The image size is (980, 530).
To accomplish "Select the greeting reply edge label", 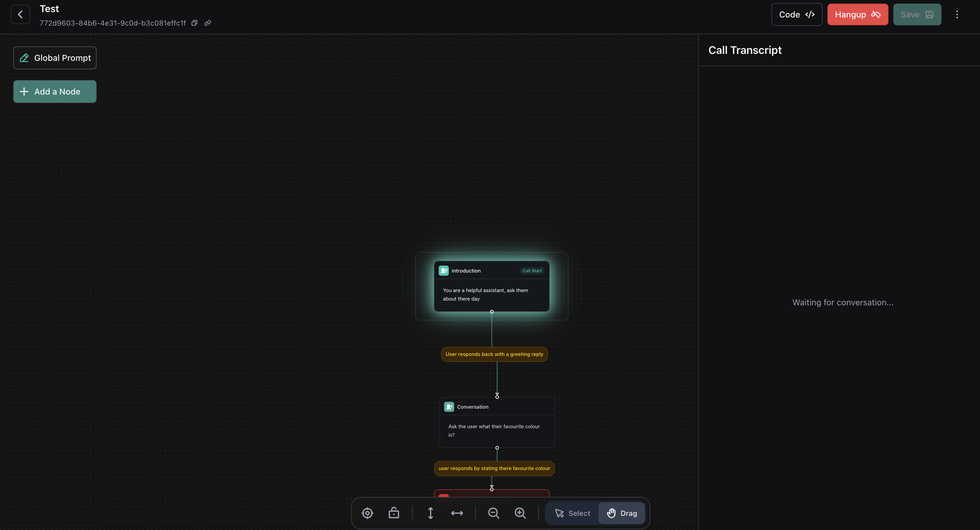I will [x=494, y=354].
